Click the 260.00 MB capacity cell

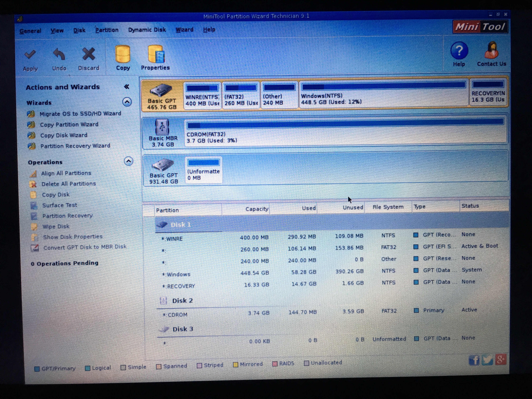[x=255, y=249]
